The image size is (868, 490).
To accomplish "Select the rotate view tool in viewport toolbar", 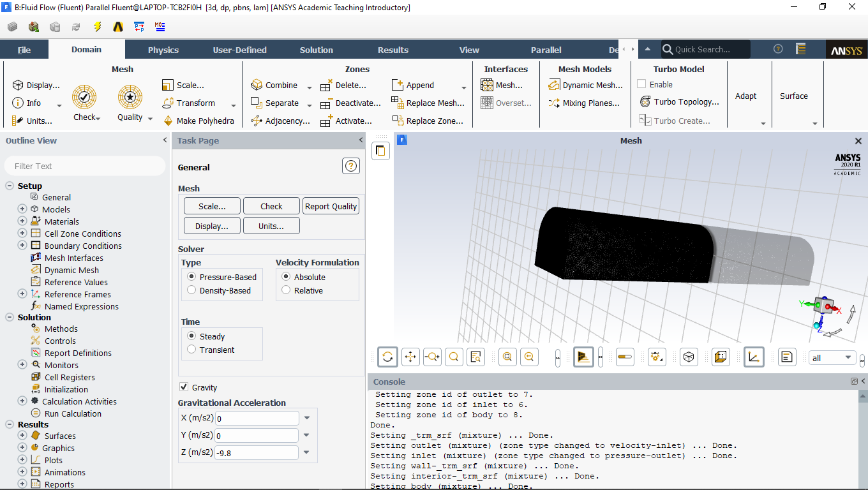I will click(x=387, y=357).
